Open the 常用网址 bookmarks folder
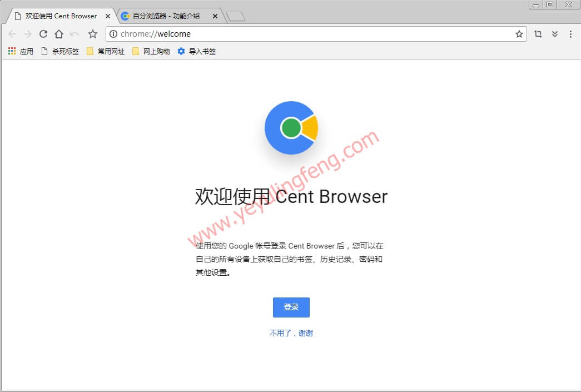The width and height of the screenshot is (581, 392). pos(105,51)
